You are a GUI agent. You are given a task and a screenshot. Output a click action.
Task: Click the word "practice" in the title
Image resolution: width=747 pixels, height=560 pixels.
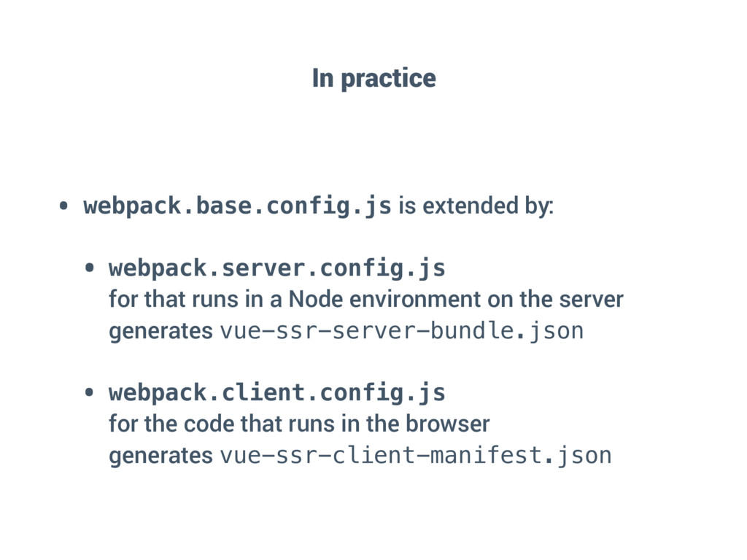click(388, 79)
